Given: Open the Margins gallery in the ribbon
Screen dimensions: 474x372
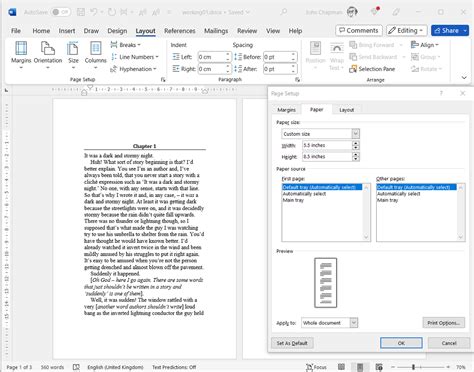Looking at the screenshot, I should [21, 55].
